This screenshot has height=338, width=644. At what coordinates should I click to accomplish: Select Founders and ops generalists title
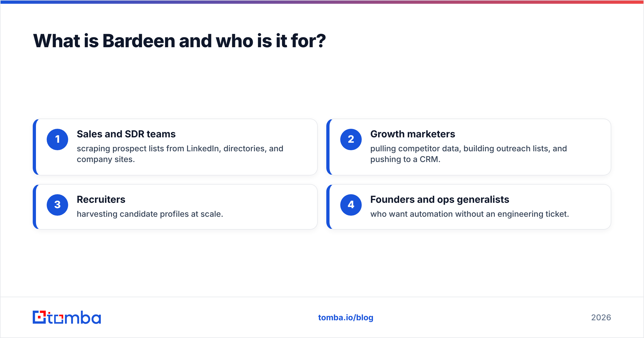coord(440,199)
